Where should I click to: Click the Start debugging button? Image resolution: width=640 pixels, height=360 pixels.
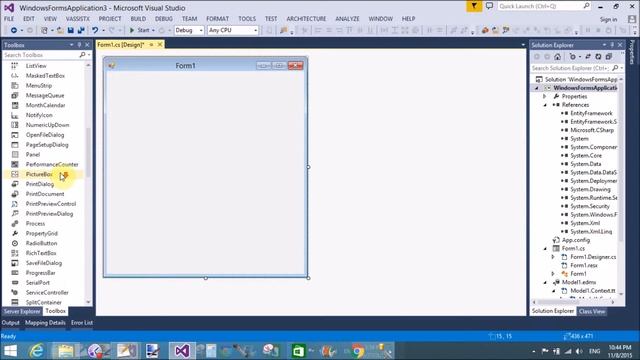coord(139,30)
